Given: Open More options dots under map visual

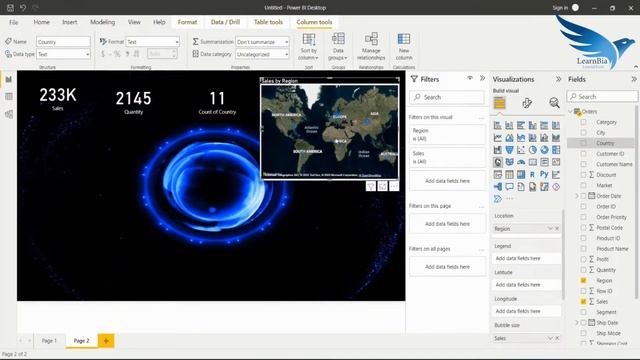Looking at the screenshot, I should [394, 187].
